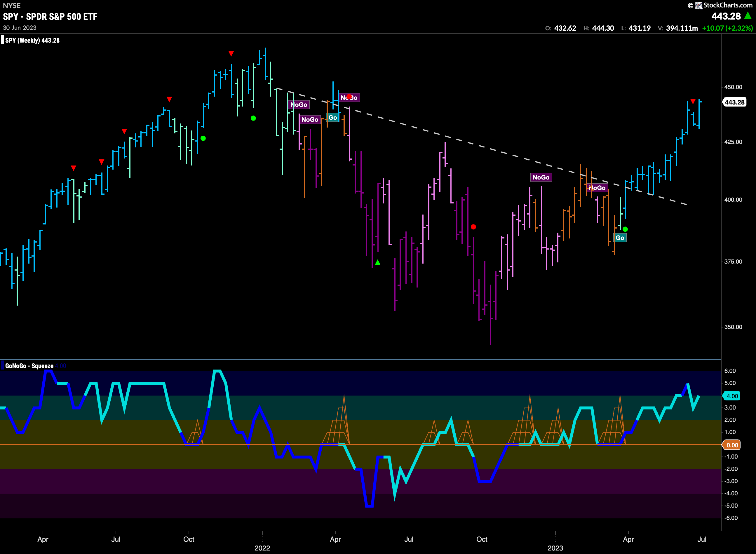Click the orange 0.00 zero-line tag
The image size is (756, 554).
[731, 445]
